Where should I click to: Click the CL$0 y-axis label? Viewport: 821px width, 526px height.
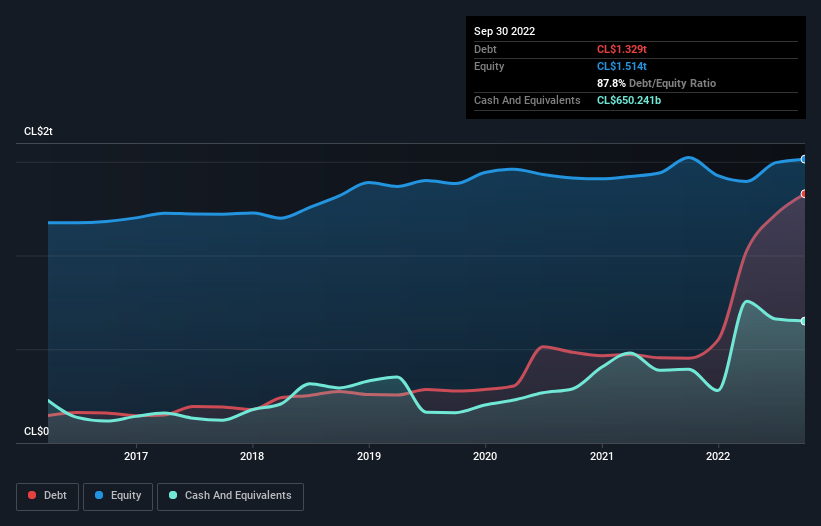click(36, 432)
